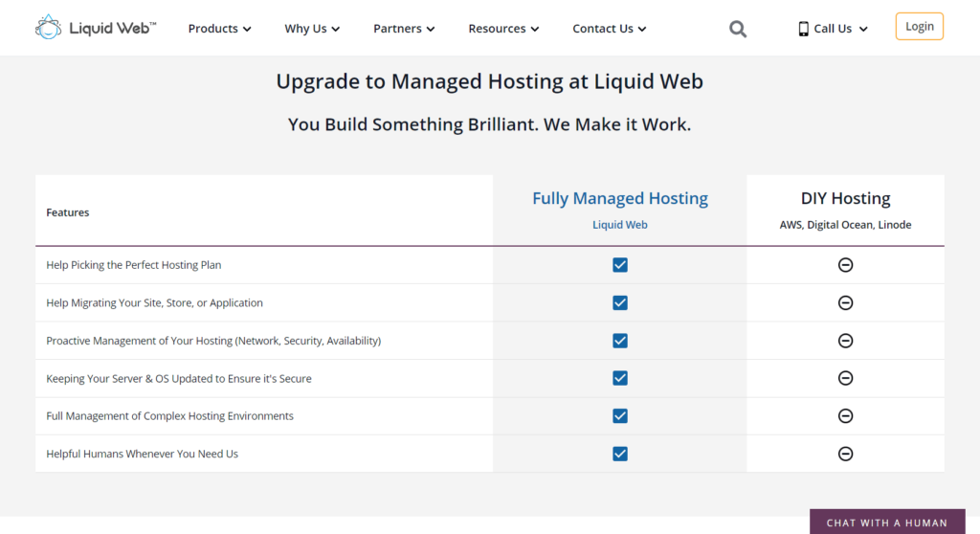The width and height of the screenshot is (980, 534).
Task: Click the Login button
Action: coord(920,26)
